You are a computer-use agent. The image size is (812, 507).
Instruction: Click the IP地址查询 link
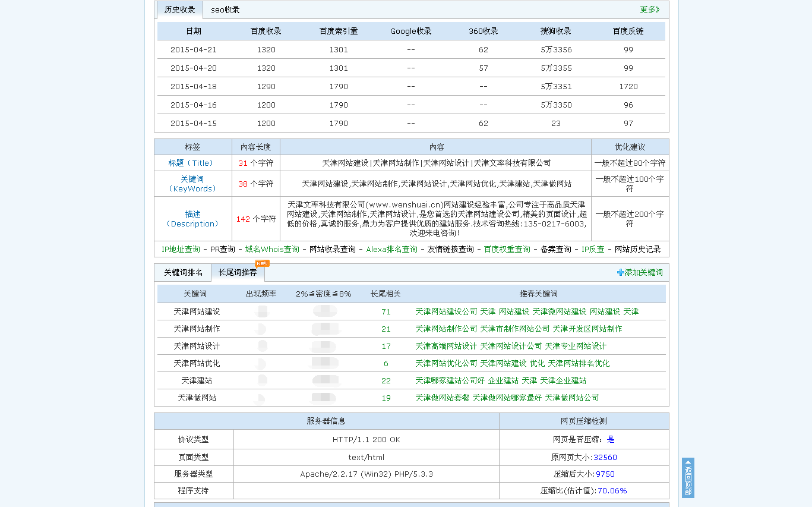coord(181,249)
